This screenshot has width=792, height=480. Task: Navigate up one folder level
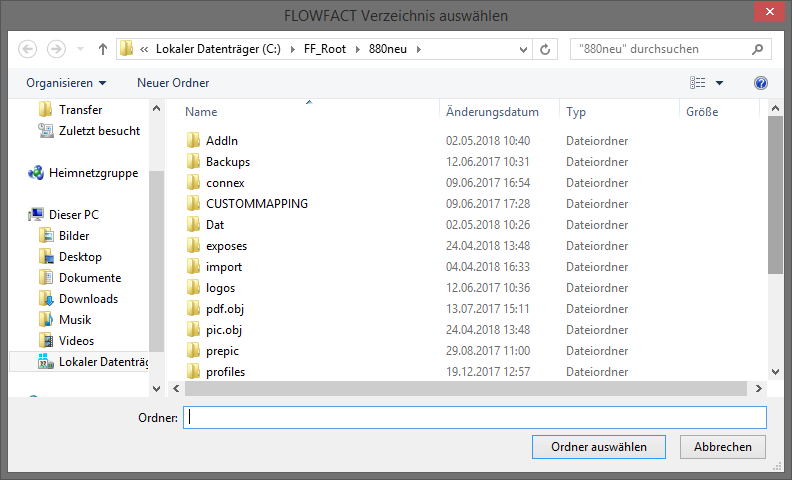pyautogui.click(x=103, y=49)
